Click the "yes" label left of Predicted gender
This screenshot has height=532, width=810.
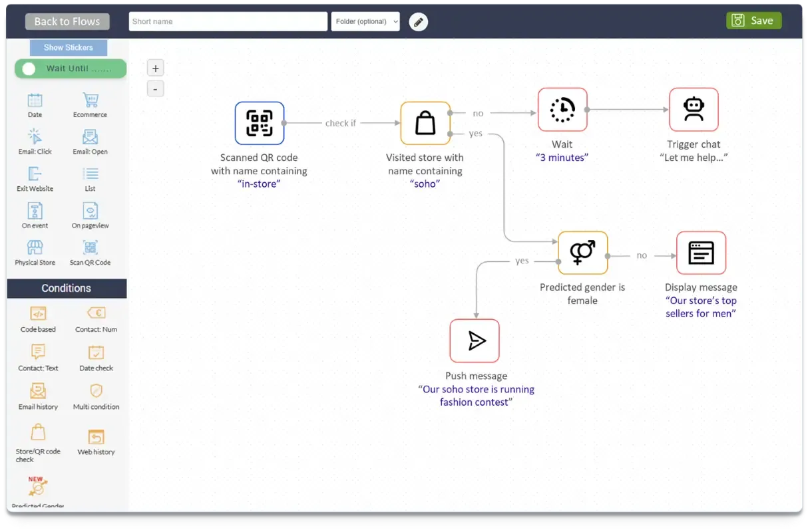coord(522,261)
